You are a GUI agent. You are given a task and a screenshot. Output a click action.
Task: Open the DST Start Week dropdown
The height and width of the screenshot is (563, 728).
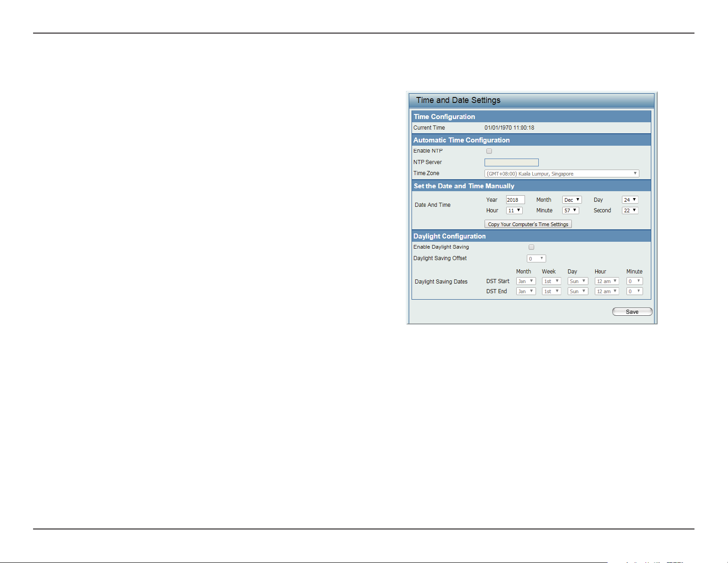click(x=551, y=281)
